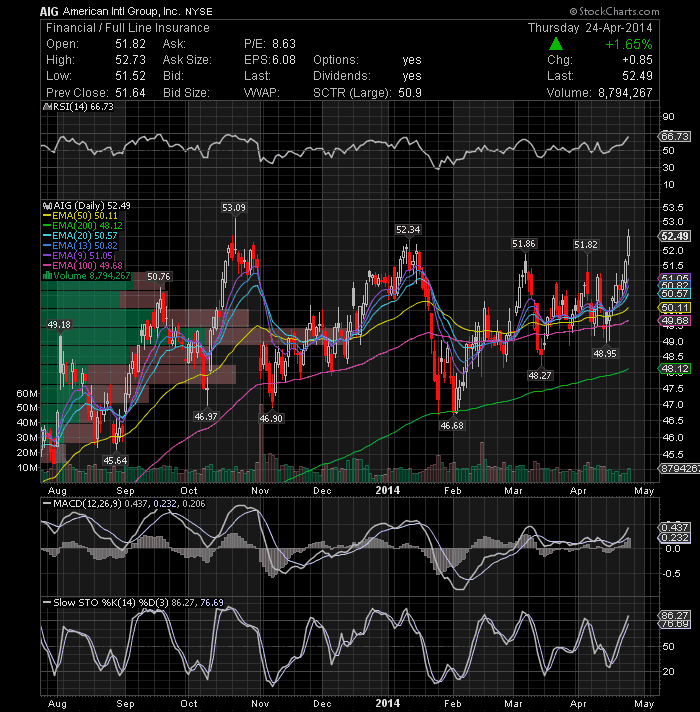Viewport: 700px width, 712px height.
Task: Click the 53.09 peak price label
Action: pos(234,208)
